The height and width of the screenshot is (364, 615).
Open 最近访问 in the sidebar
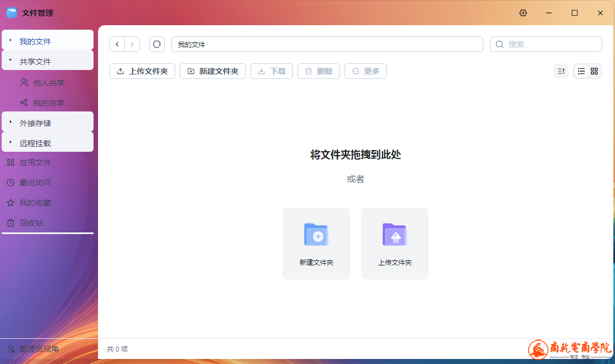click(x=35, y=183)
